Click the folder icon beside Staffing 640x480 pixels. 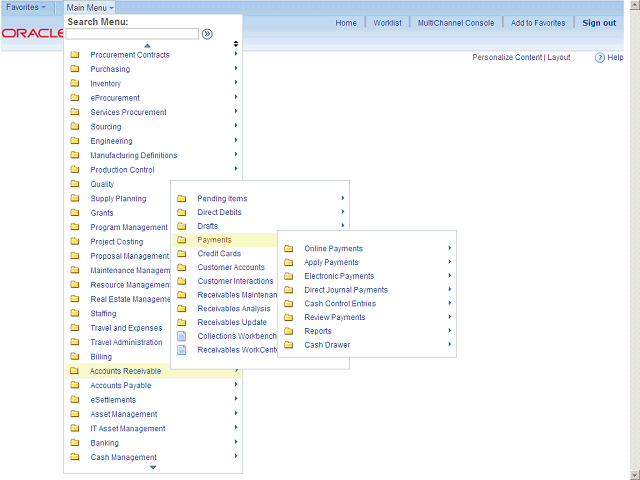pos(75,313)
